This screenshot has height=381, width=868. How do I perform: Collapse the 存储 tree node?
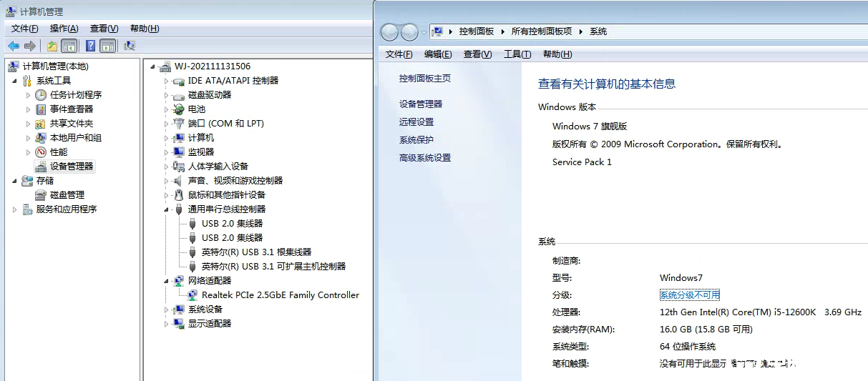click(15, 181)
